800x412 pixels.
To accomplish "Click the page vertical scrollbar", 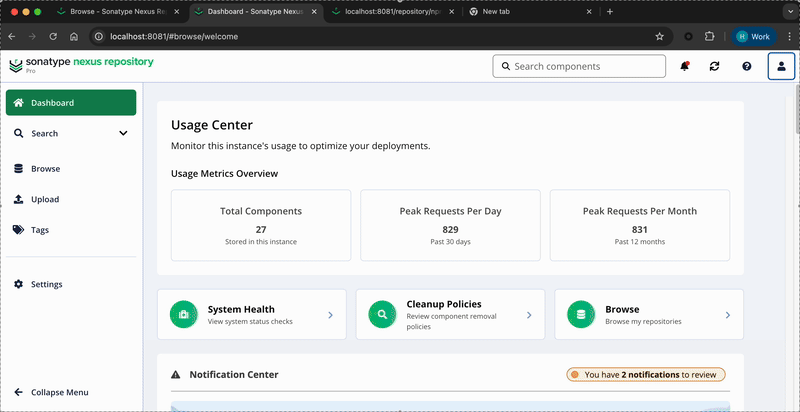I will tap(797, 110).
